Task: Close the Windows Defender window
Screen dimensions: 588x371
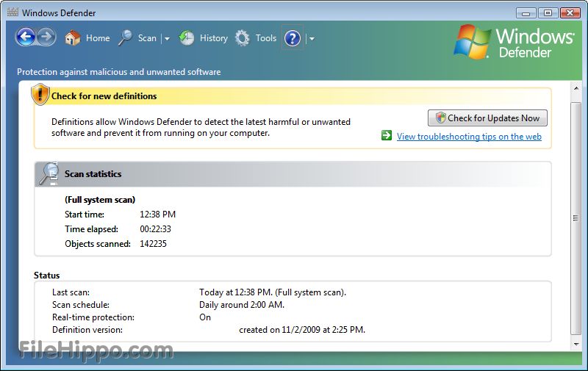Action: click(570, 13)
